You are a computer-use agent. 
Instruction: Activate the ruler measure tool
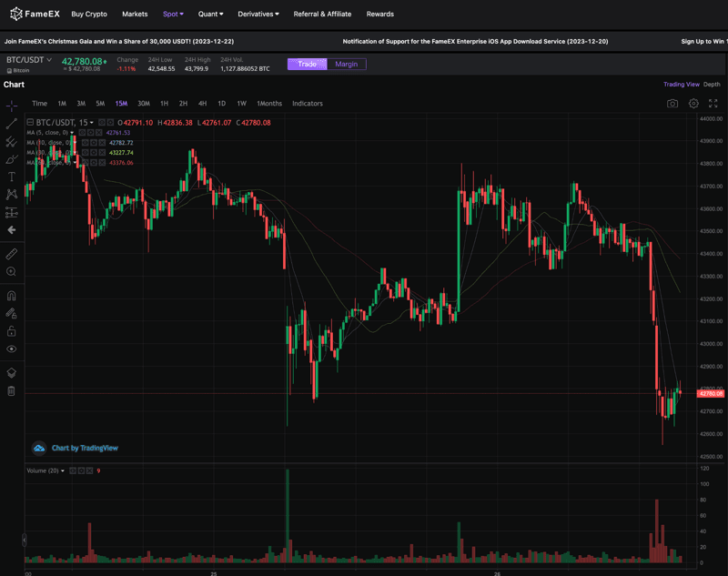click(12, 254)
